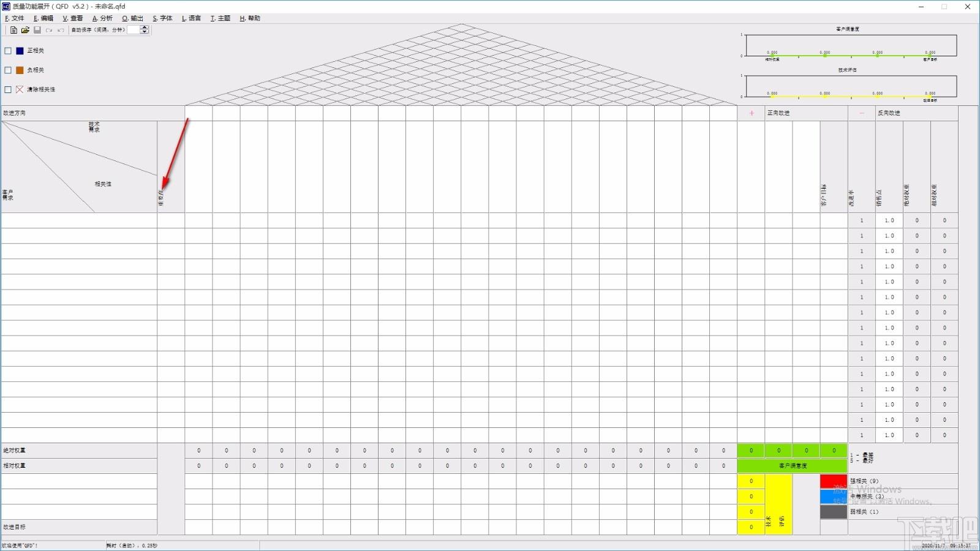This screenshot has width=980, height=551.
Task: Select the red 强相关 color swatch
Action: pos(833,481)
